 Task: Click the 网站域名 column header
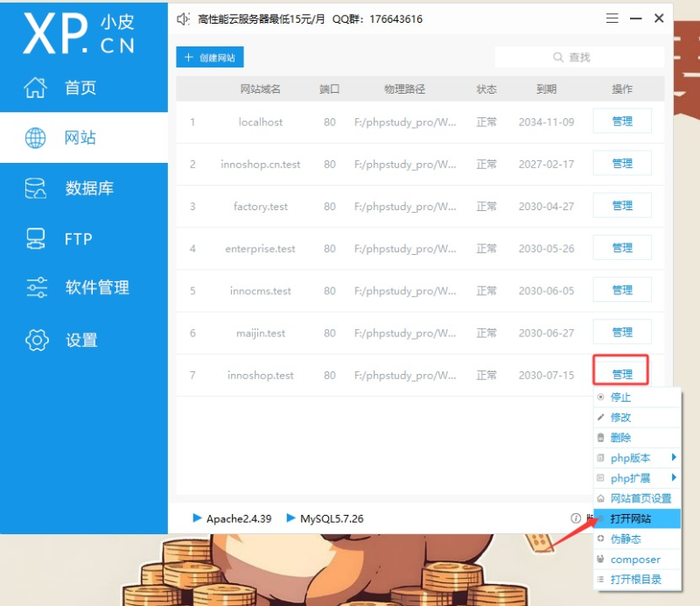[260, 89]
